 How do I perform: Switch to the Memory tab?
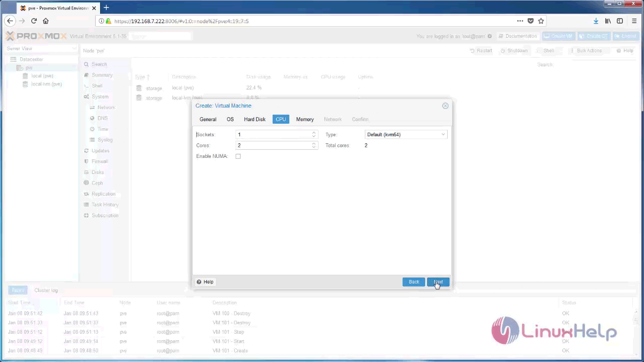(305, 119)
